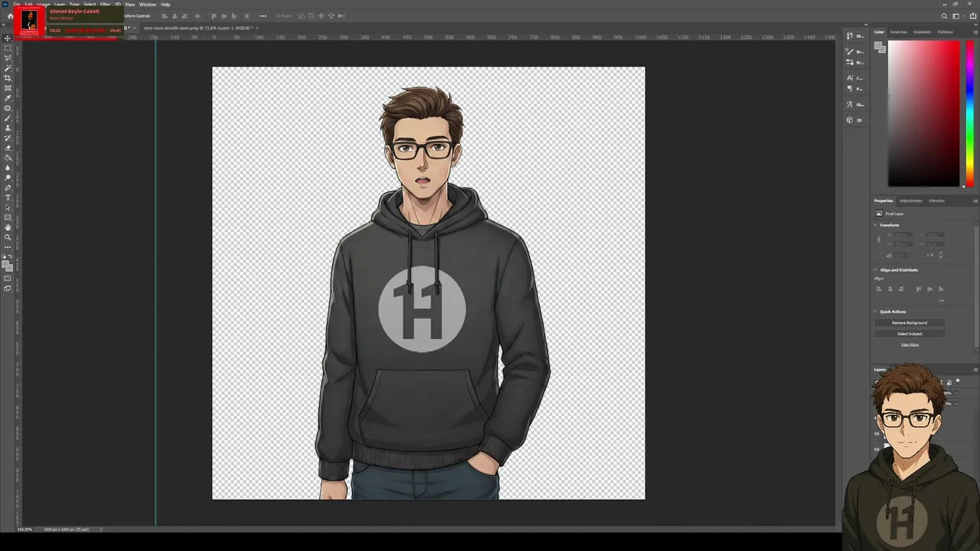Click Remove Background quick action
The image size is (980, 551).
(910, 323)
